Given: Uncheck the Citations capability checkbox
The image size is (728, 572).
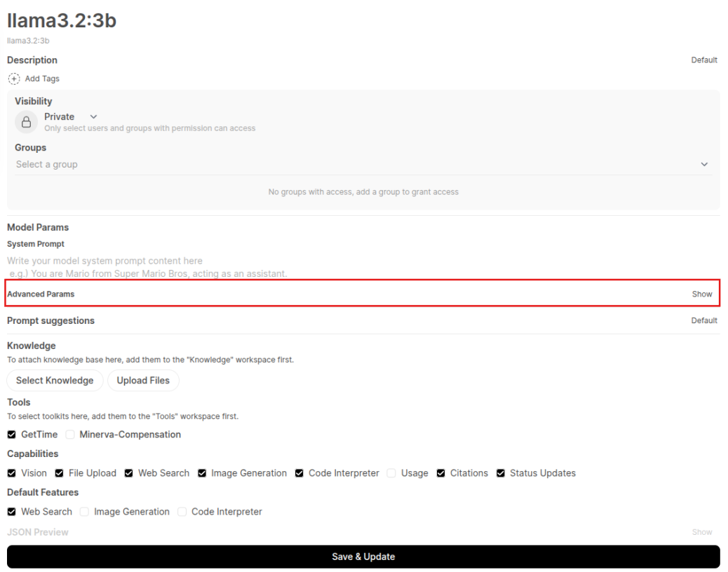Looking at the screenshot, I should [x=441, y=473].
